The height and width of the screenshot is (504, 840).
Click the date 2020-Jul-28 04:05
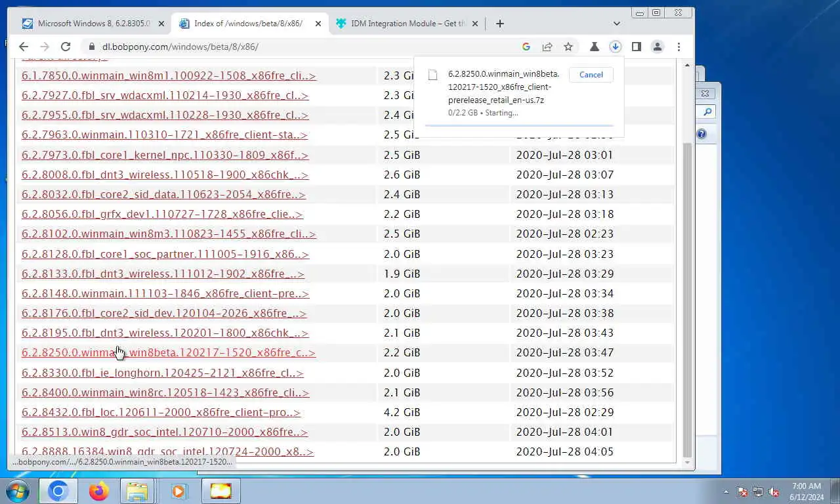564,451
